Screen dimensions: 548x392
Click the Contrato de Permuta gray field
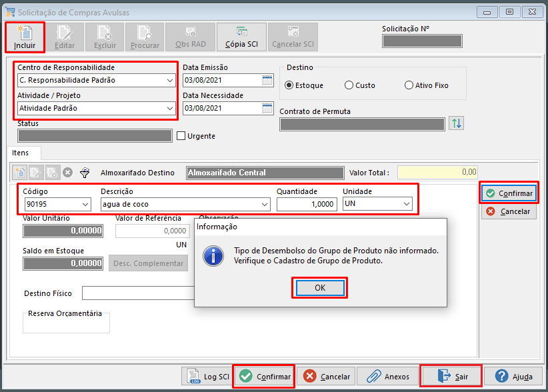[x=363, y=125]
